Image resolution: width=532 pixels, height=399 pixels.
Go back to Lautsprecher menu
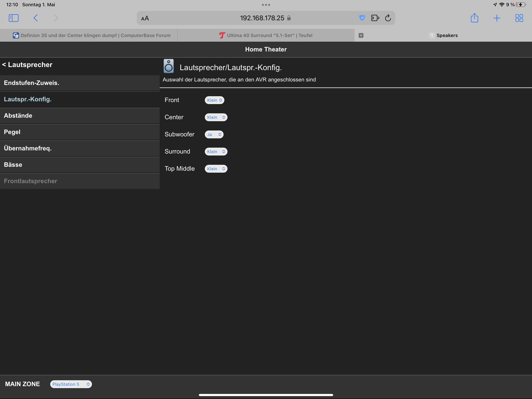pos(27,65)
